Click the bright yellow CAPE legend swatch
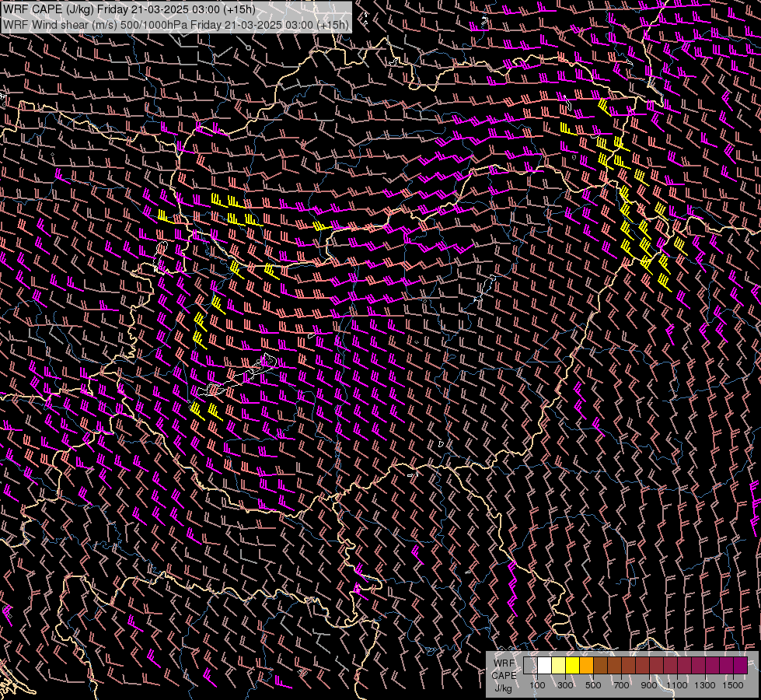 tap(573, 665)
